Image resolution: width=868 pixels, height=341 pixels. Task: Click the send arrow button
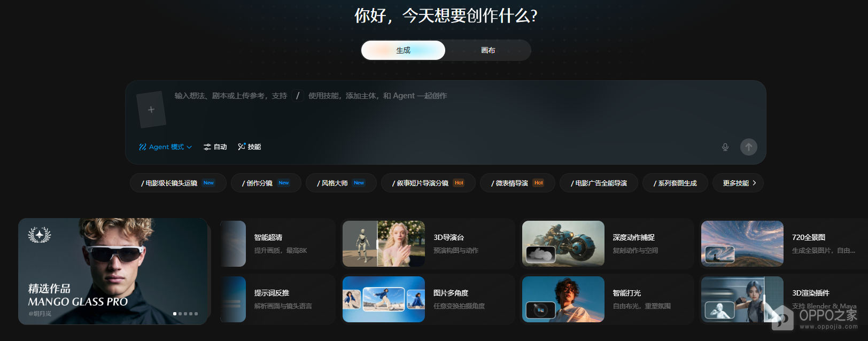click(749, 147)
